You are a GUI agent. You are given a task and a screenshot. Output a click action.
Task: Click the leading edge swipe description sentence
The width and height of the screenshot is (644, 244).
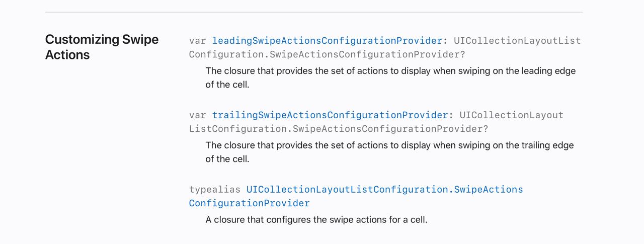click(390, 71)
